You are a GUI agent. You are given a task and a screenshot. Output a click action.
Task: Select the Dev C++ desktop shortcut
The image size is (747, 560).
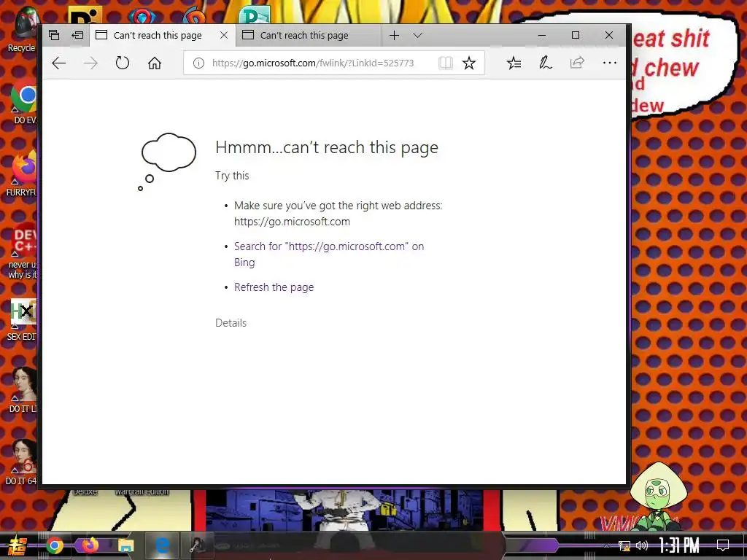tap(22, 252)
